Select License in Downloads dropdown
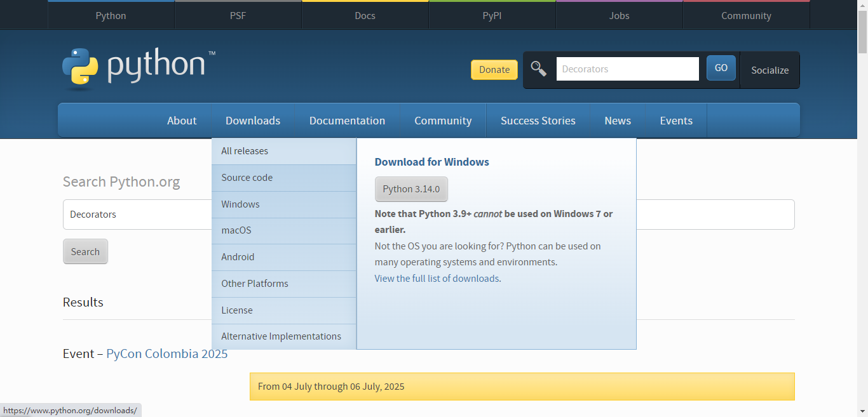Viewport: 868px width, 417px height. (x=284, y=310)
